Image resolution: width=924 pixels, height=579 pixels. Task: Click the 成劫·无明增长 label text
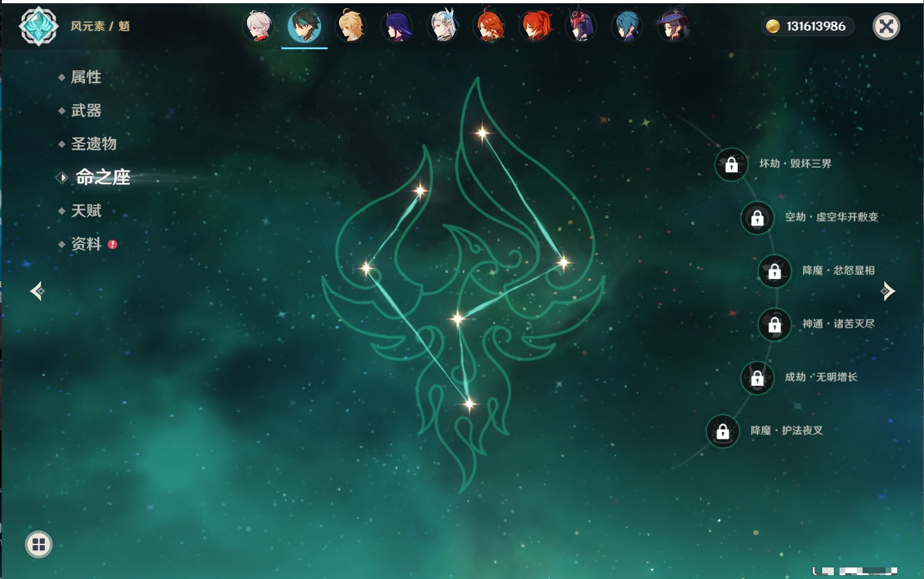click(x=822, y=377)
